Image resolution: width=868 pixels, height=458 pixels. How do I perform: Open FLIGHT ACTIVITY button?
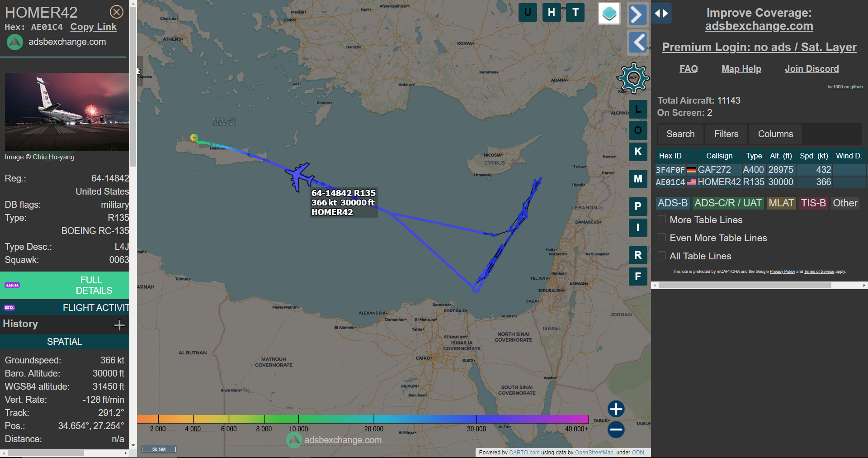[x=65, y=308]
